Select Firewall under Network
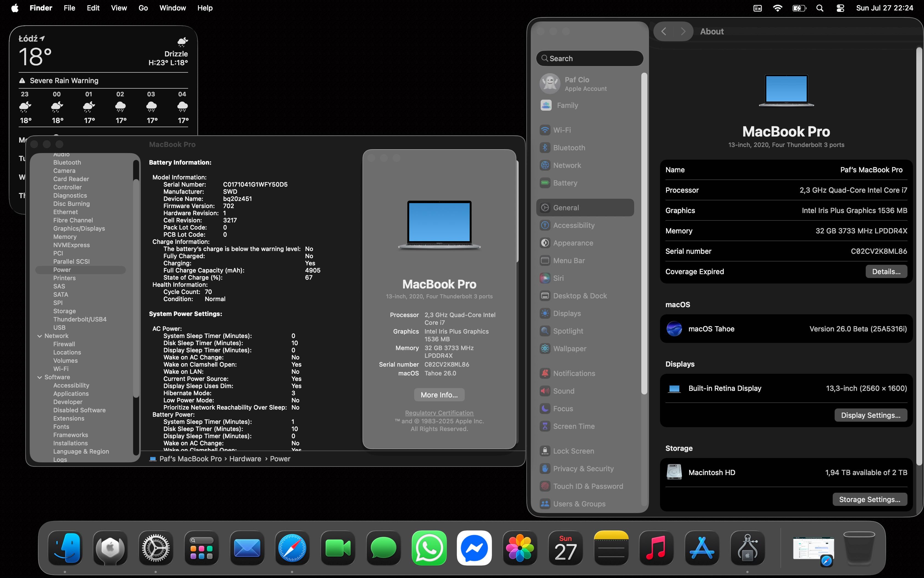The height and width of the screenshot is (578, 924). pos(64,344)
